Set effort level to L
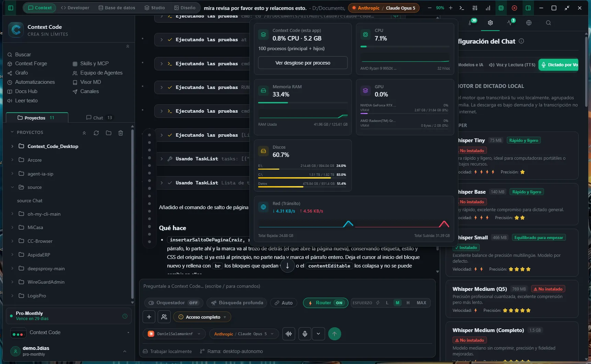The image size is (591, 364). [x=387, y=303]
